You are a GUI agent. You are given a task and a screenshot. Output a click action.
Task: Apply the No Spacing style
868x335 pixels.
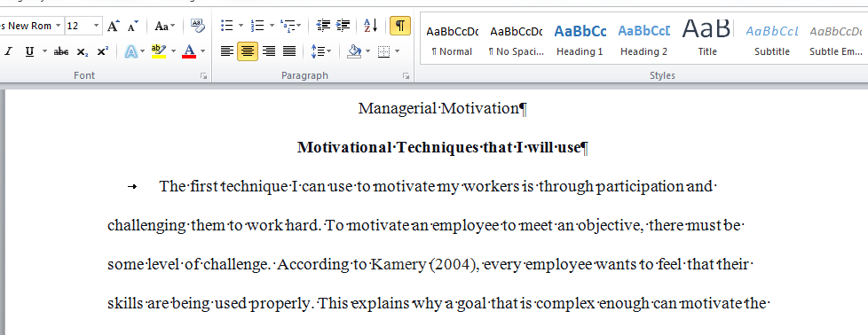(x=516, y=39)
